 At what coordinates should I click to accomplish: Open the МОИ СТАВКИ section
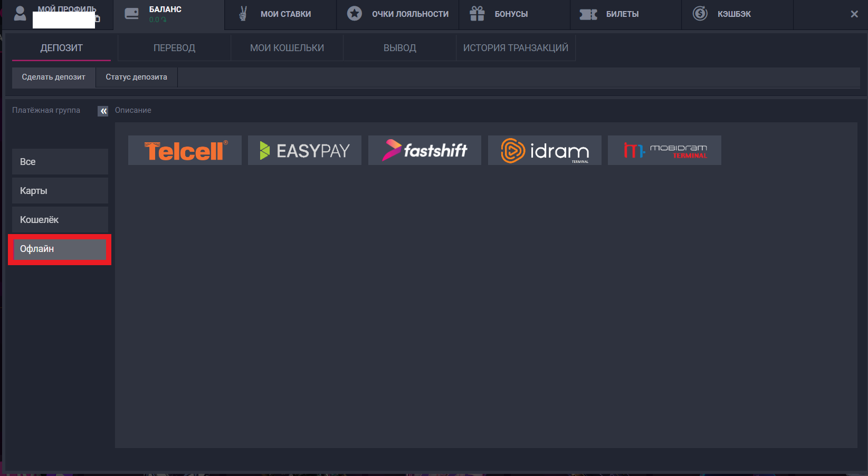281,15
